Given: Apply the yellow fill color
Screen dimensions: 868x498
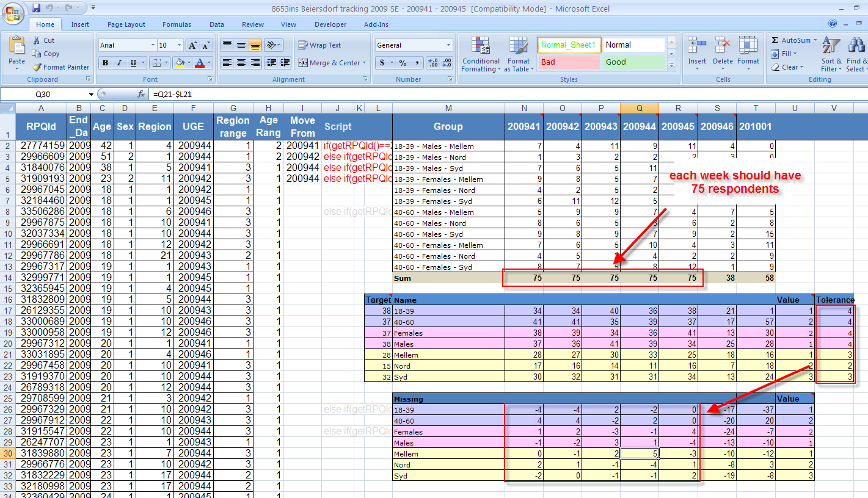Looking at the screenshot, I should 179,63.
